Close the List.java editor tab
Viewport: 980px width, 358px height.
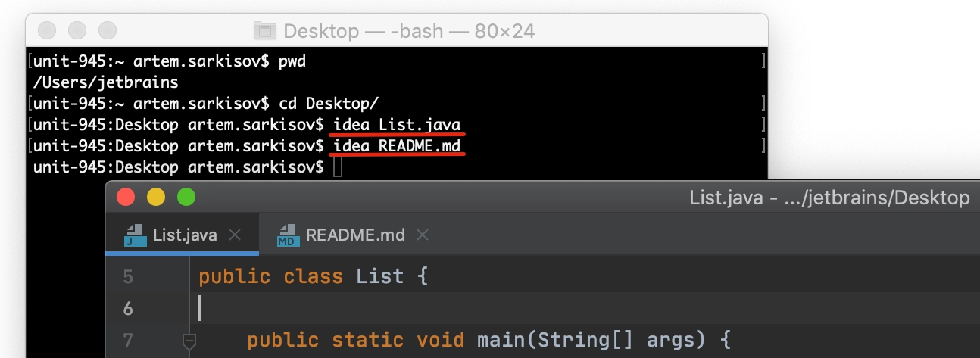click(235, 235)
